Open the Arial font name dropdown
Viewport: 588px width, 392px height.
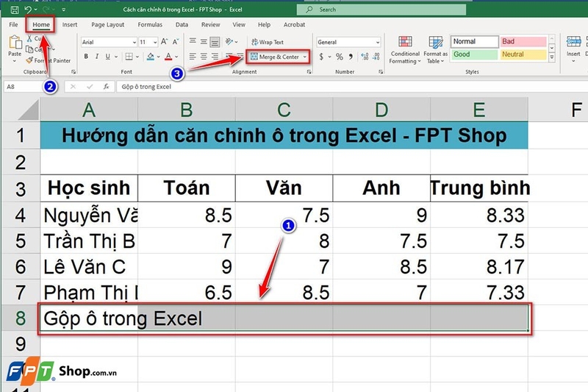point(135,43)
